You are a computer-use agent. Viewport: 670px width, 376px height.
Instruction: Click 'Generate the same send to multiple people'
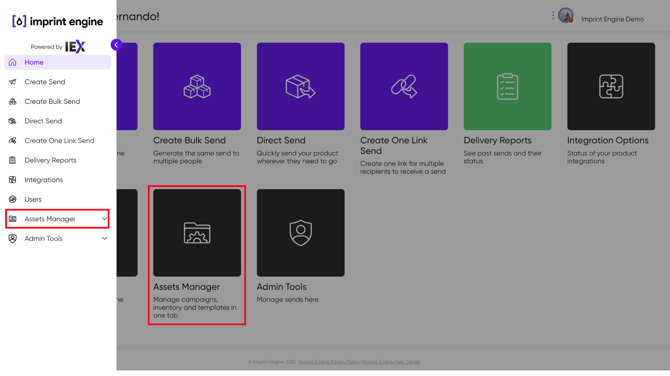pos(196,157)
